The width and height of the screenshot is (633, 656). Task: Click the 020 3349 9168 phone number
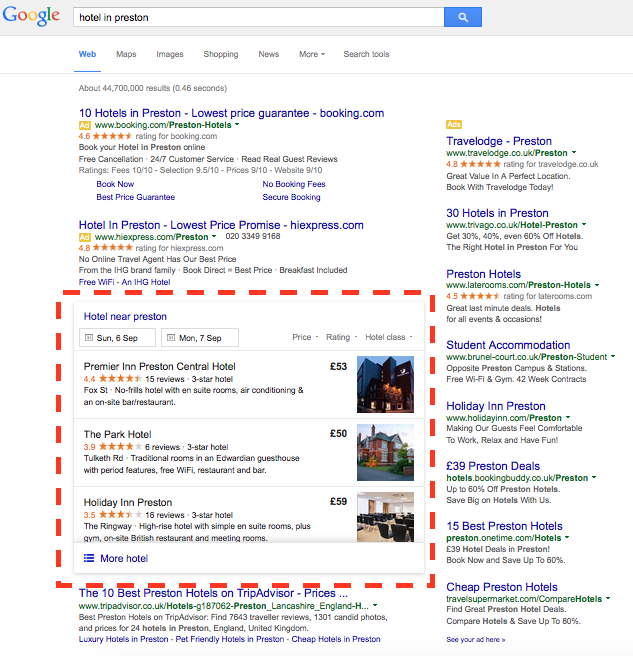click(253, 236)
